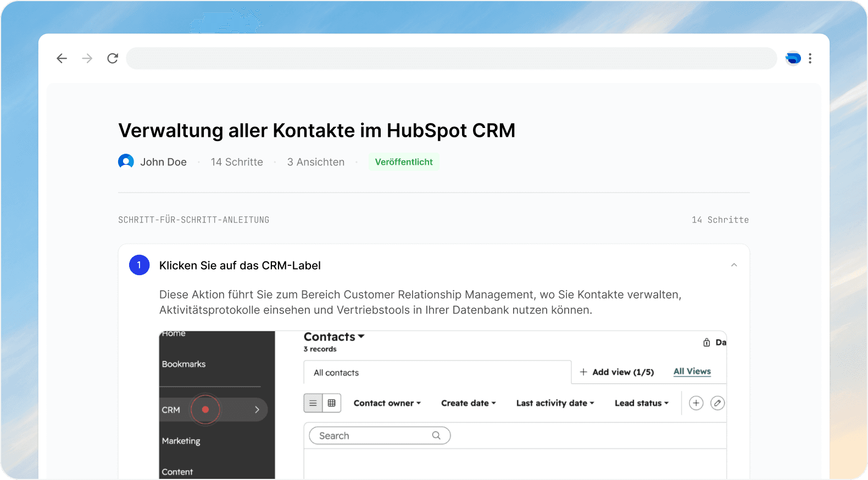Click the browser forward arrow

click(x=87, y=58)
